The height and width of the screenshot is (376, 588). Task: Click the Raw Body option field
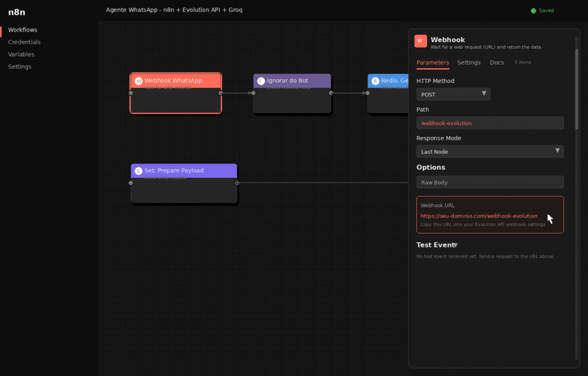(490, 182)
